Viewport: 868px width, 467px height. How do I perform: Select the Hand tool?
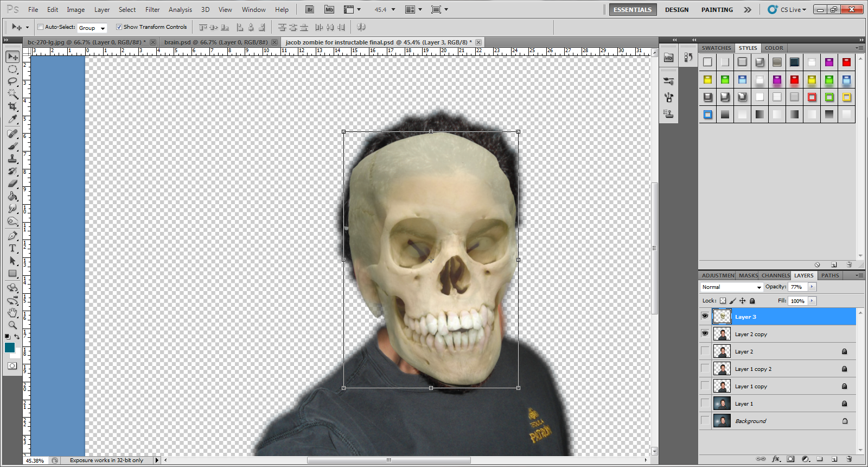point(13,313)
